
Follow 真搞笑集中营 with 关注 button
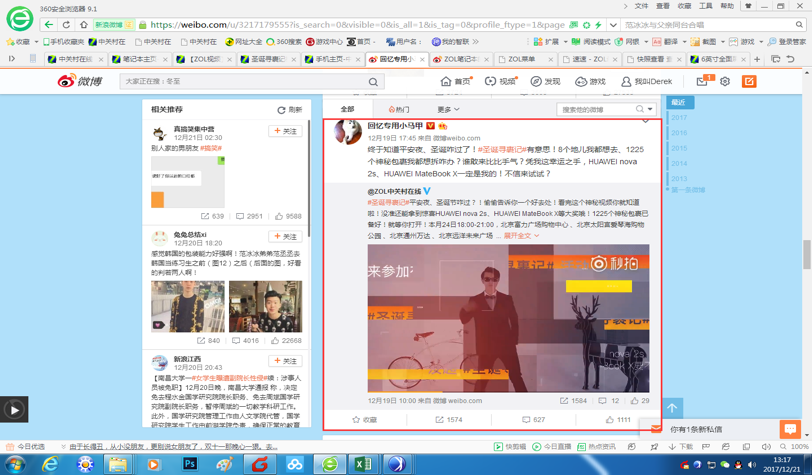coord(285,131)
